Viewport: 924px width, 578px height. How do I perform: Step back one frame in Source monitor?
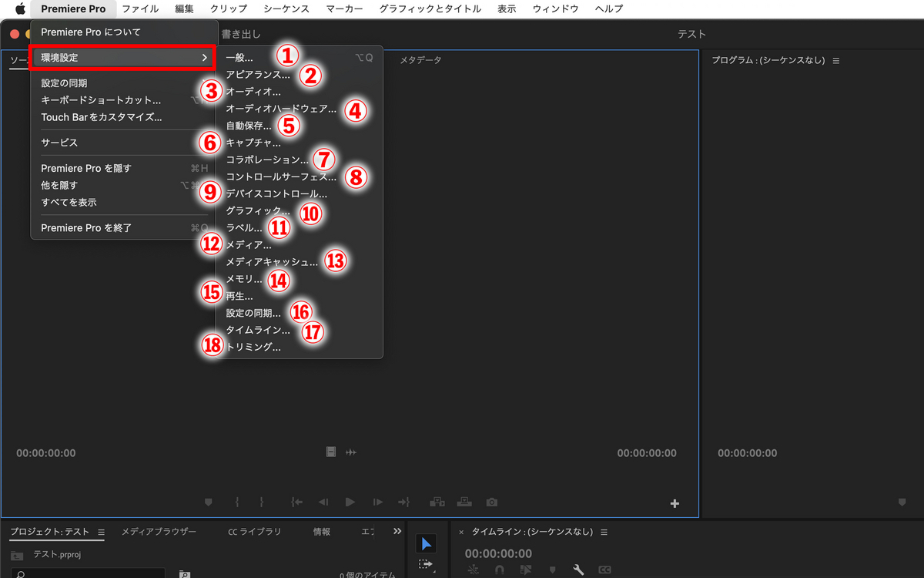pos(323,502)
